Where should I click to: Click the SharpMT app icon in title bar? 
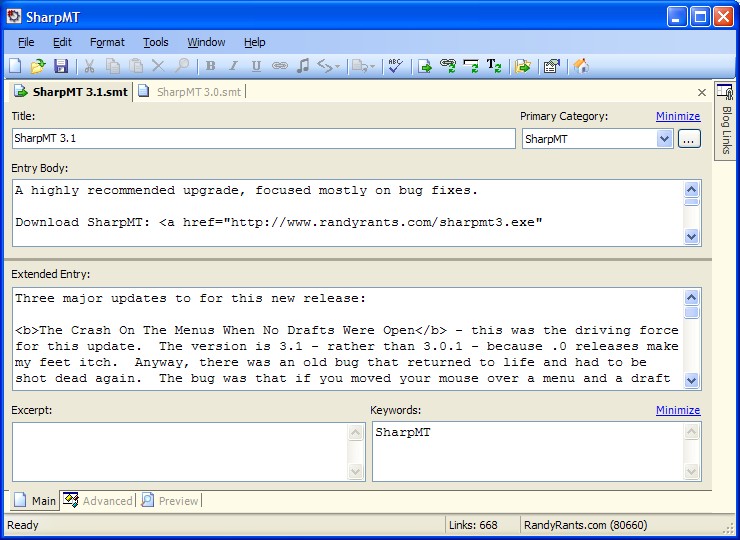14,17
